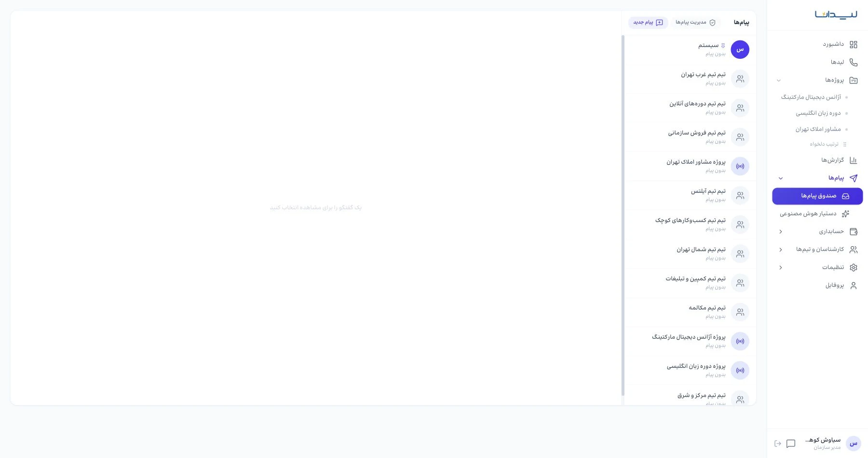Click the group avatar of تیم تیم مکالمه
The height and width of the screenshot is (458, 868).
coord(740,312)
